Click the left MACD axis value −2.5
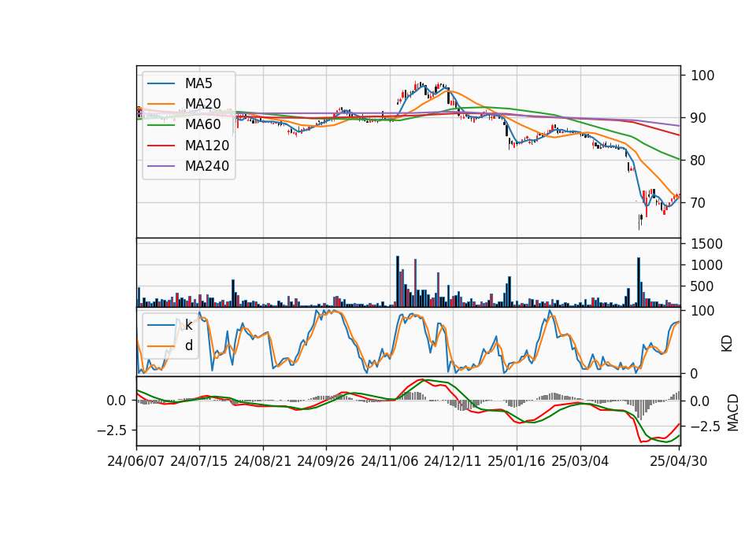This screenshot has width=756, height=543. pyautogui.click(x=111, y=430)
